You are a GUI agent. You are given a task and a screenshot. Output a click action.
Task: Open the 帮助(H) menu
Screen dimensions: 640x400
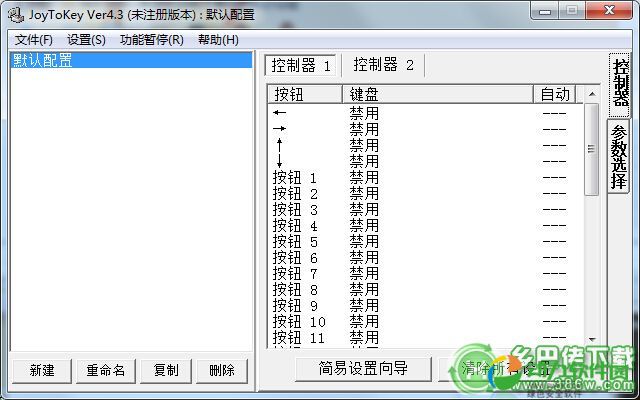(218, 40)
